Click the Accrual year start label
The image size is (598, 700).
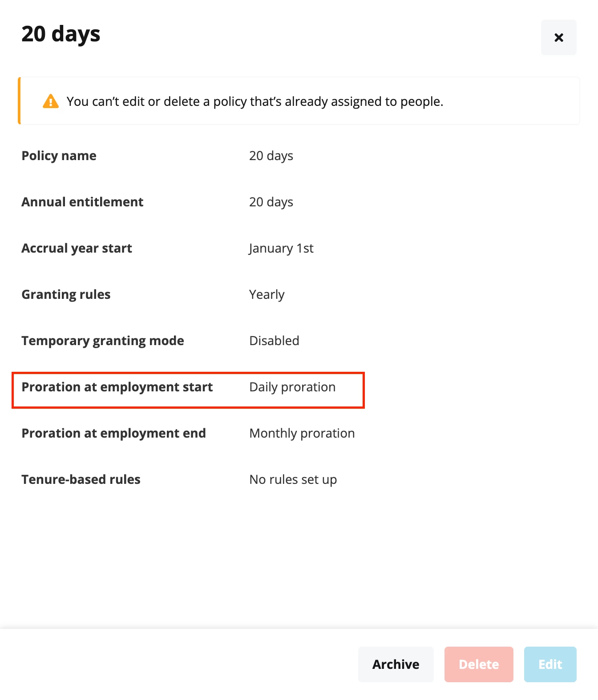pyautogui.click(x=77, y=248)
